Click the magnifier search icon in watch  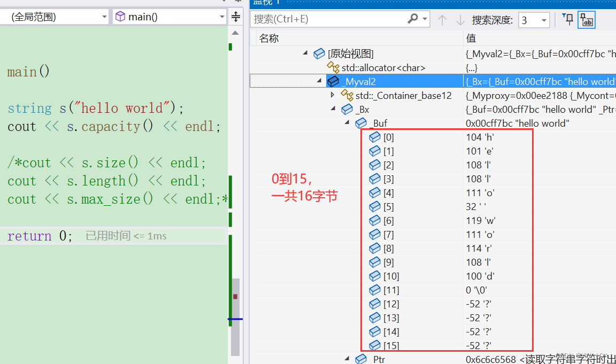click(x=412, y=19)
